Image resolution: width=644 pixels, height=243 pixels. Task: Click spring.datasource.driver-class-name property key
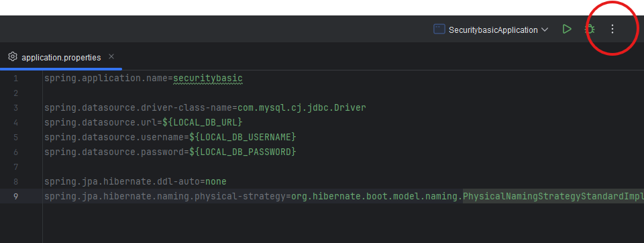click(x=138, y=107)
